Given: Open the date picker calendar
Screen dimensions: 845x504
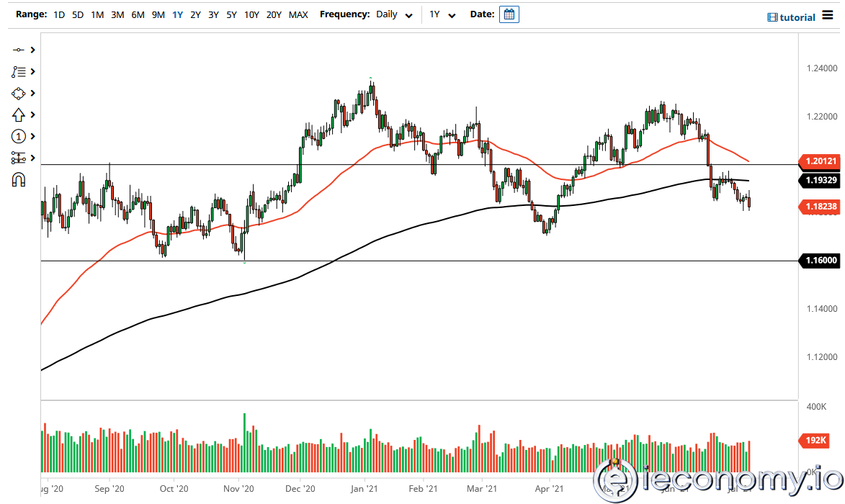Looking at the screenshot, I should click(x=509, y=14).
